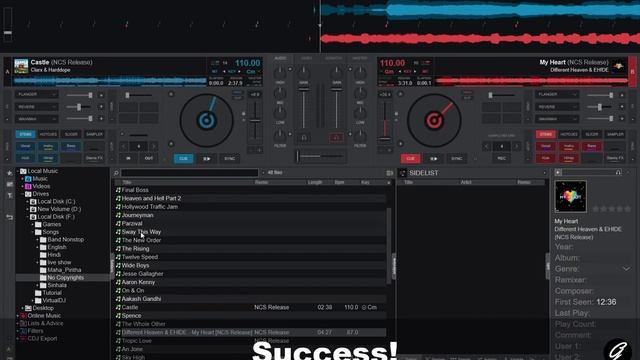Screen dimensions: 640x360
Task: Select right deck HOTCUES pad tab
Action: [x=569, y=134]
